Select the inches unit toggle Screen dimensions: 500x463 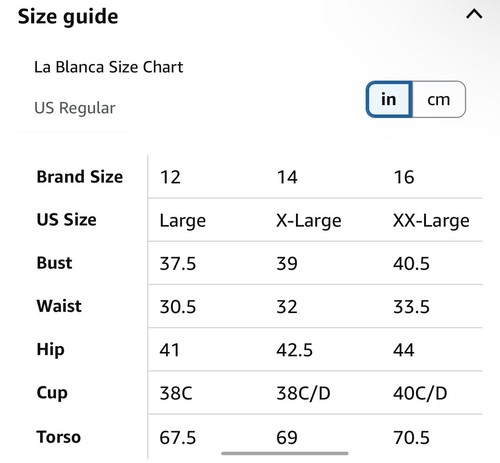coord(389,99)
